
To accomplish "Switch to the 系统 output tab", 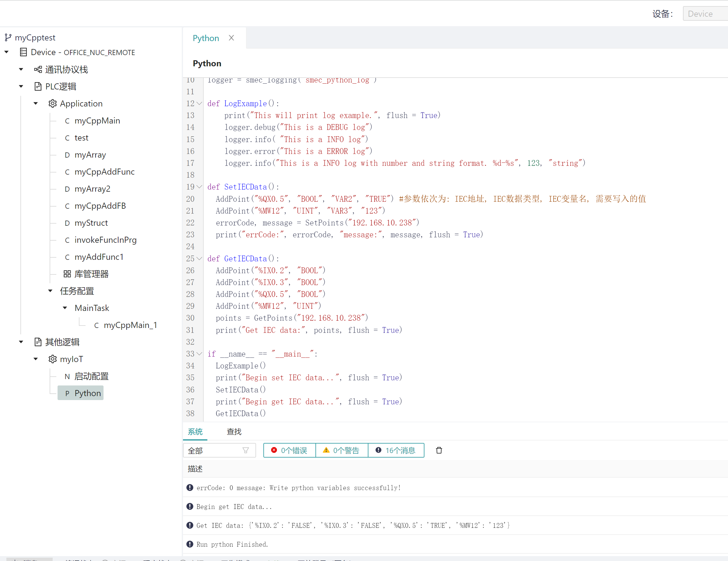I will click(195, 432).
